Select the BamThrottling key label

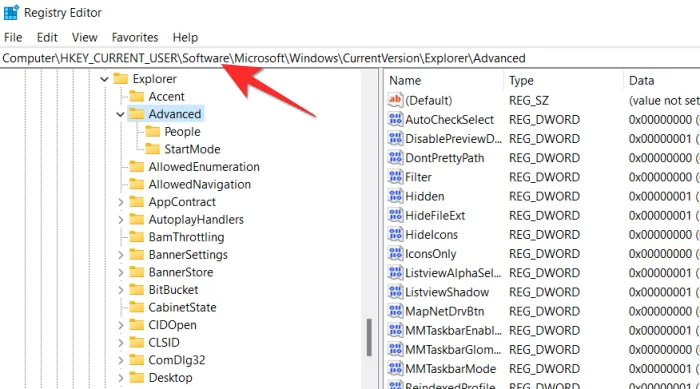(186, 237)
